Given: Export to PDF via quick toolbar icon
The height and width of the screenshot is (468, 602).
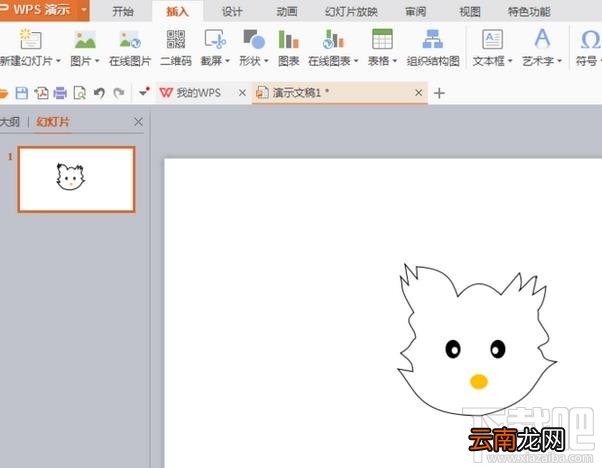Looking at the screenshot, I should tap(41, 93).
